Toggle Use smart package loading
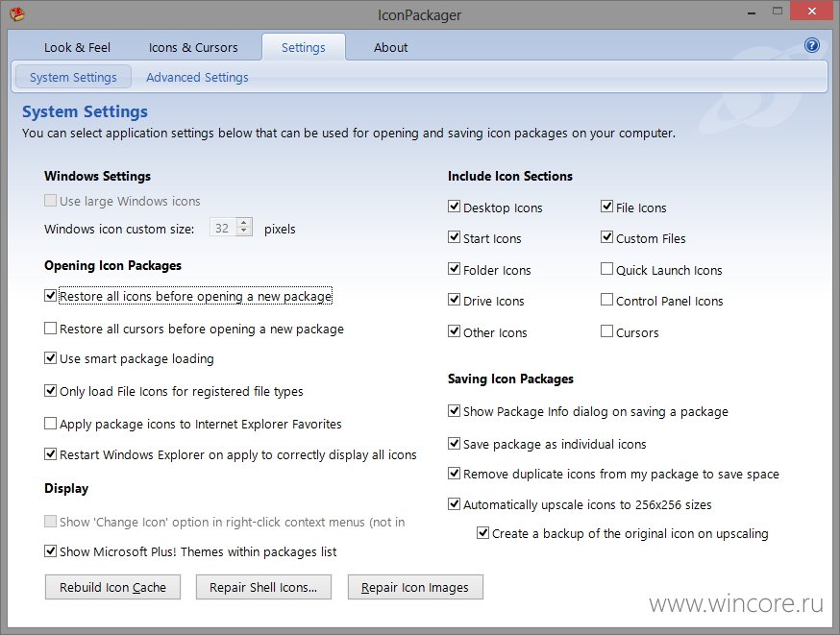The width and height of the screenshot is (840, 635). 50,358
